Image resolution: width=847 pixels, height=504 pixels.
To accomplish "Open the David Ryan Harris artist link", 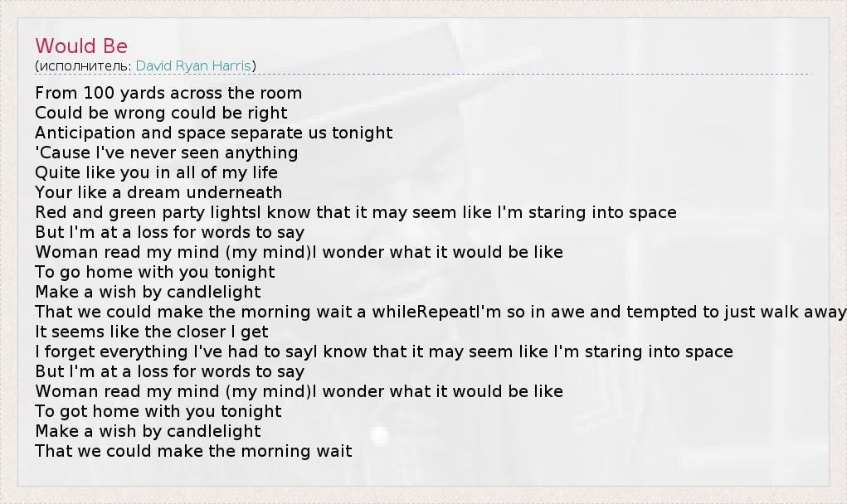I will tap(193, 65).
